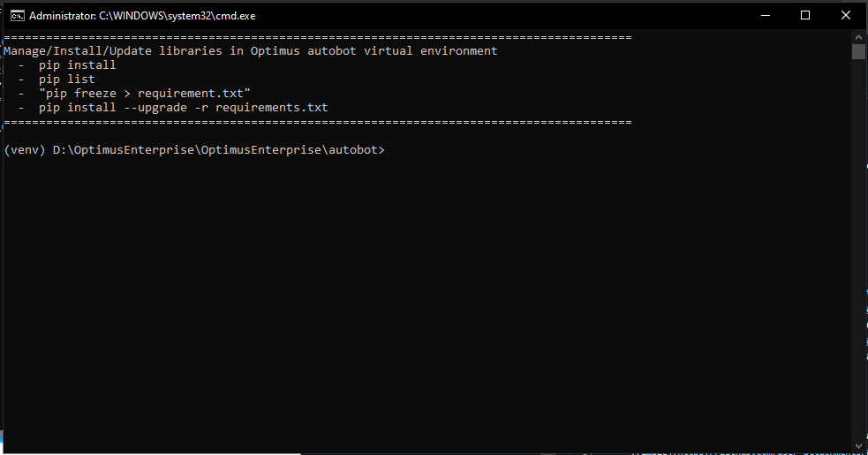Click the "pip list" text line
This screenshot has height=455, width=868.
pos(66,80)
